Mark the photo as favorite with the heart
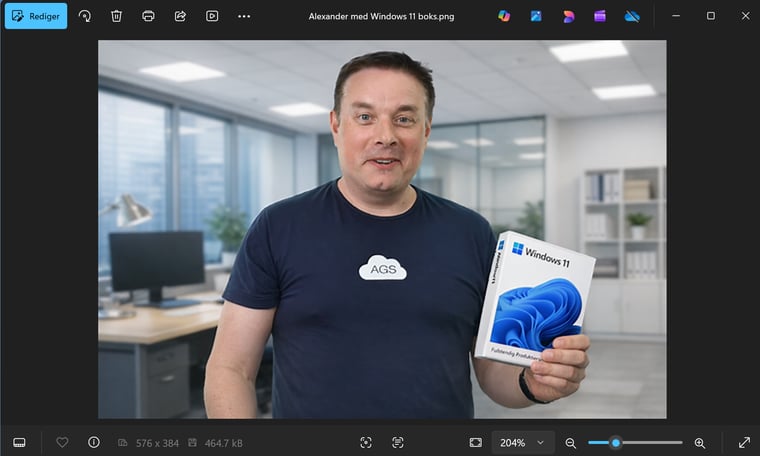The width and height of the screenshot is (760, 456). 62,442
